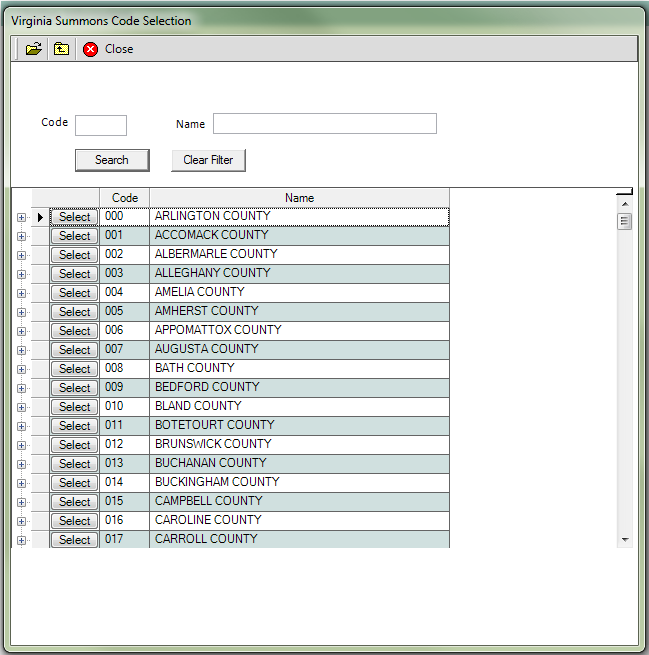This screenshot has height=655, width=649.
Task: Pick Select button for Campbell County
Action: (74, 502)
